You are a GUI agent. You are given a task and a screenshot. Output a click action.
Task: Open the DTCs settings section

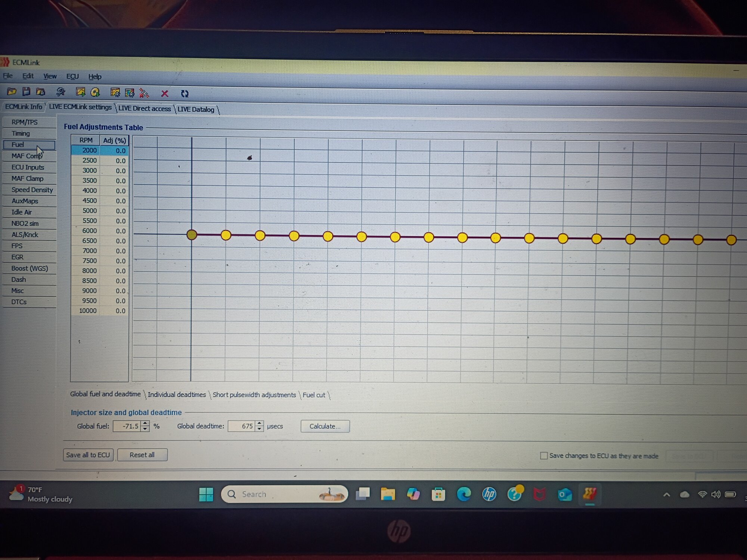29,302
